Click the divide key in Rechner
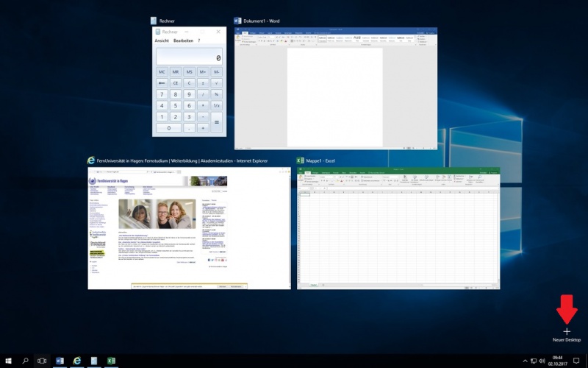The image size is (588, 368). tap(203, 94)
